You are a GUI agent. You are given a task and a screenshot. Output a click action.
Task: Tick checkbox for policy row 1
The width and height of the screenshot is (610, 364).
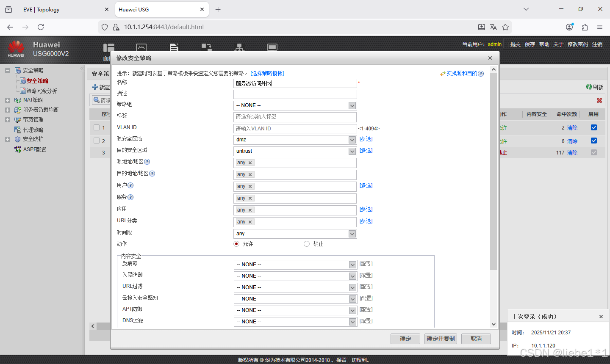click(97, 127)
